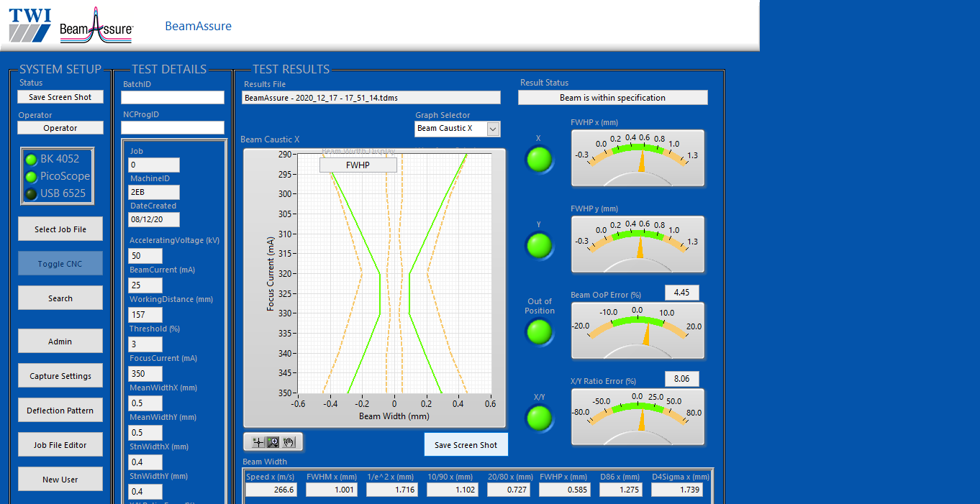Screen dimensions: 980x504
Task: Open the Admin panel button
Action: coord(60,342)
